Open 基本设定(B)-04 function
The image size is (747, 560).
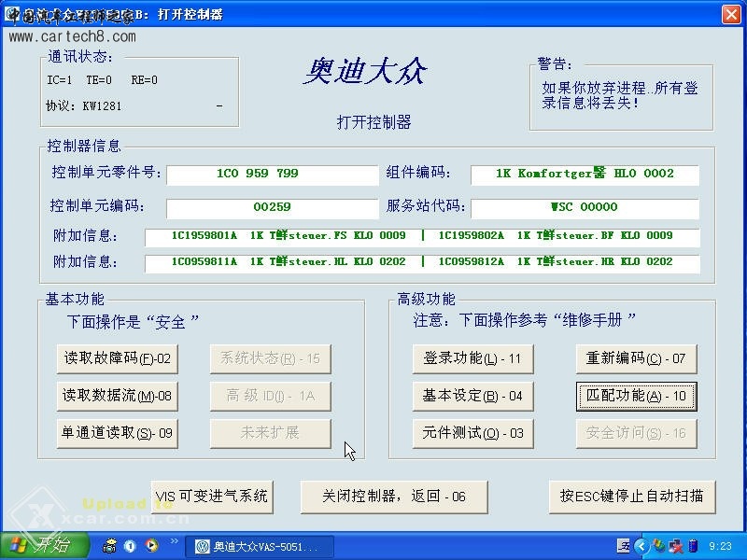(472, 396)
